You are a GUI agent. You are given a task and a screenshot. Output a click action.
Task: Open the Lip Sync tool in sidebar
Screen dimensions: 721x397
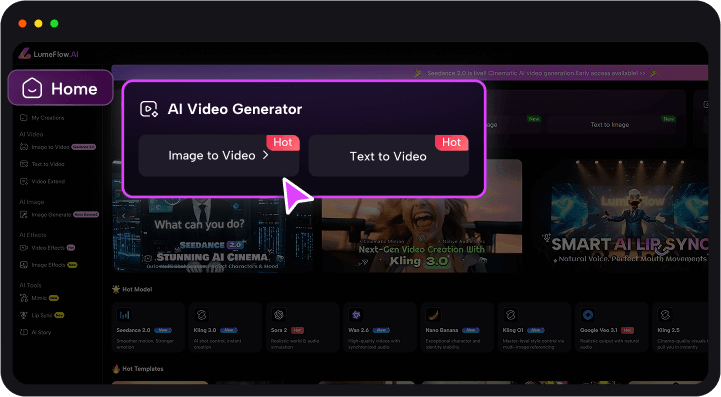tap(42, 315)
